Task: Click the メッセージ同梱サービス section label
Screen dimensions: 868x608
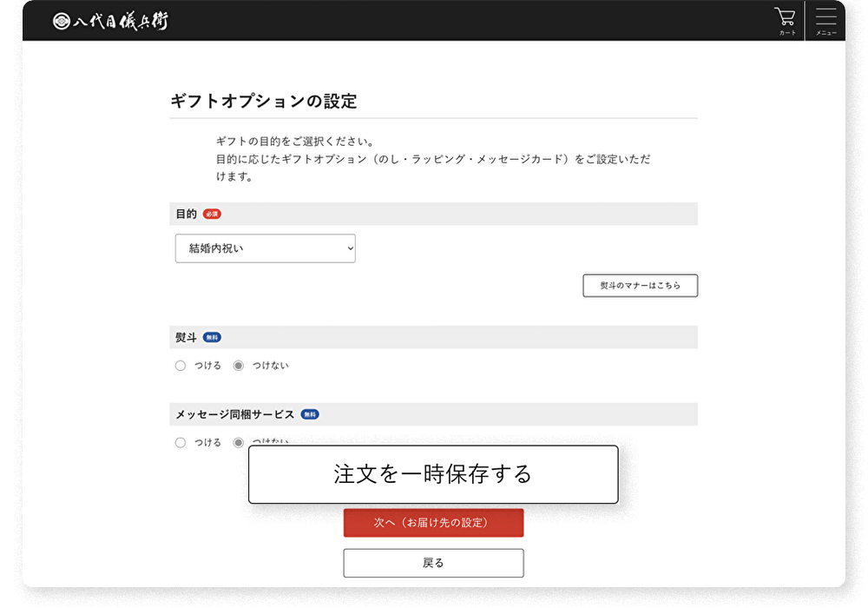Action: [235, 414]
